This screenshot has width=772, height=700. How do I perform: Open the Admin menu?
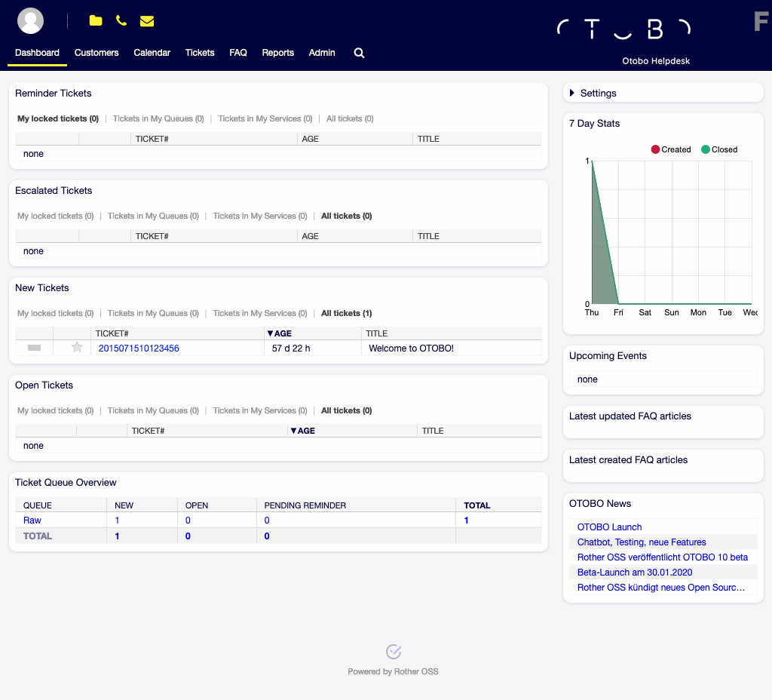coord(321,53)
